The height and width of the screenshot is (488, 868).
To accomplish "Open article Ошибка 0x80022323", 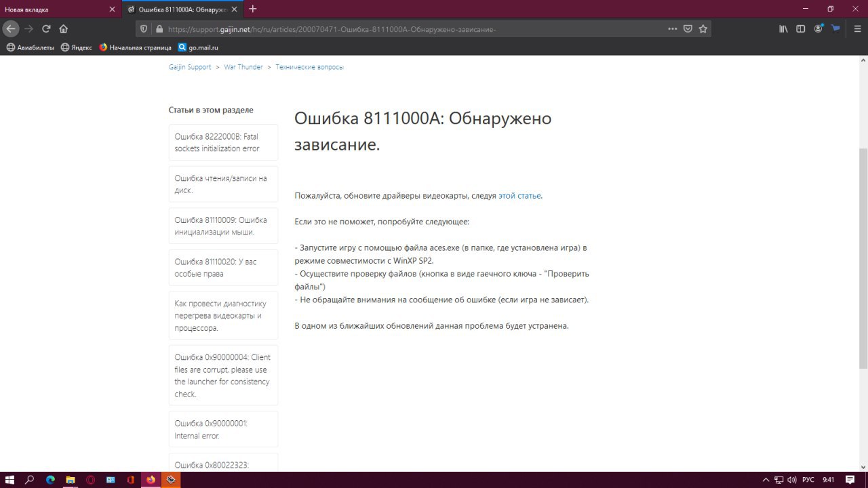I will [223, 463].
